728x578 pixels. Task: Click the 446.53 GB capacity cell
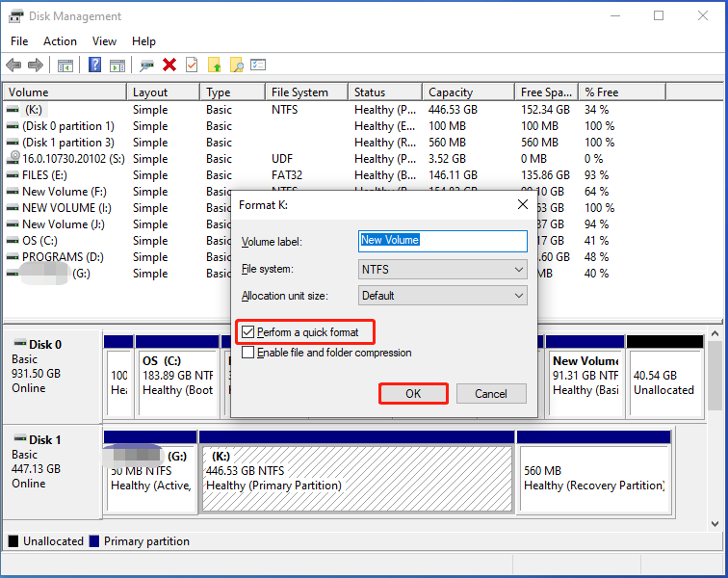[453, 110]
